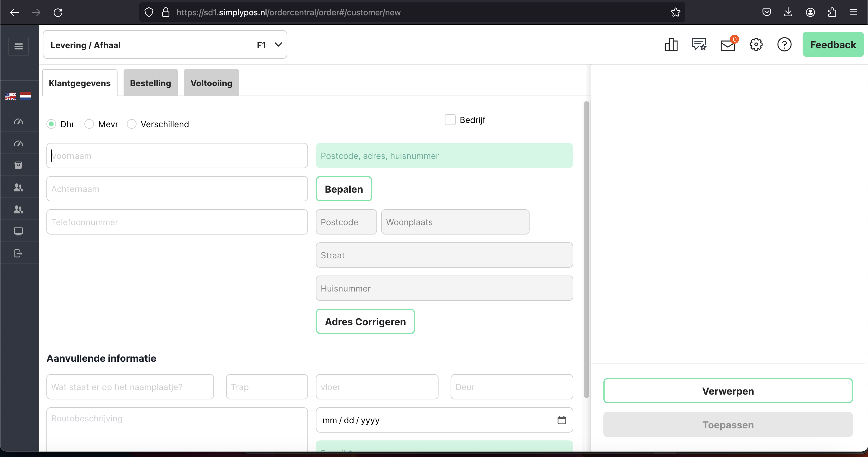
Task: Switch language with the Dutch flag
Action: 26,96
